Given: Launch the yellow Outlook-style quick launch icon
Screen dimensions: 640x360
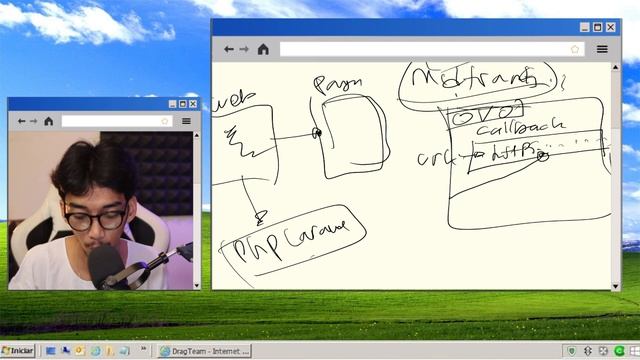Looking at the screenshot, I should pyautogui.click(x=80, y=351).
